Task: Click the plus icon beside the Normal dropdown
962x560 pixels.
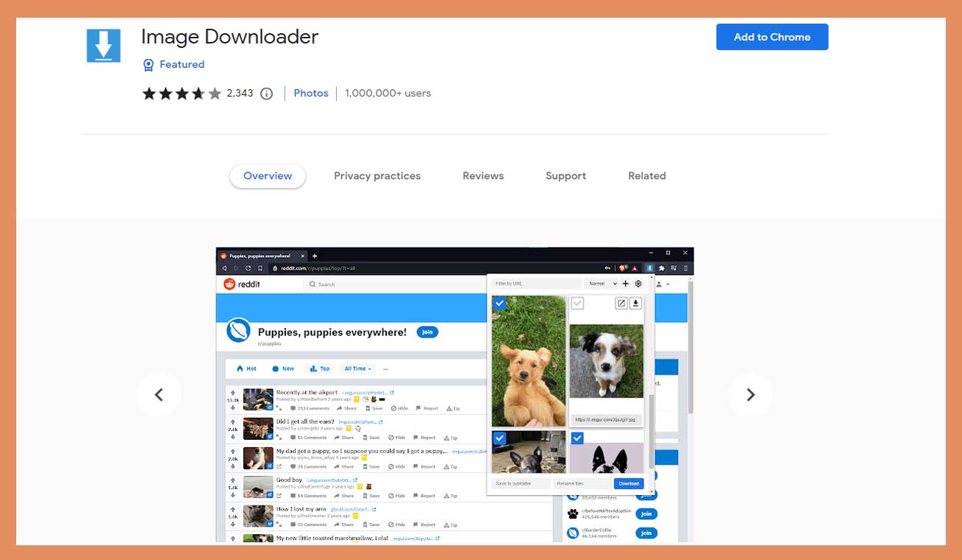Action: (x=626, y=284)
